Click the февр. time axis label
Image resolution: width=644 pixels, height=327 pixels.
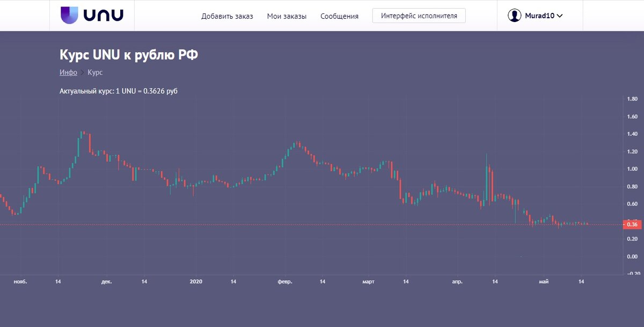(284, 281)
